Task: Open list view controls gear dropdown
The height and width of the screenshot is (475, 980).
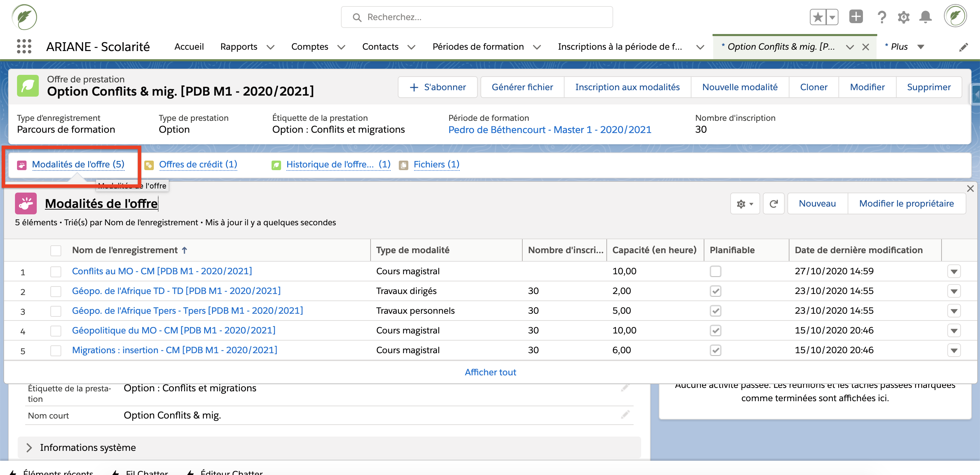Action: [745, 204]
